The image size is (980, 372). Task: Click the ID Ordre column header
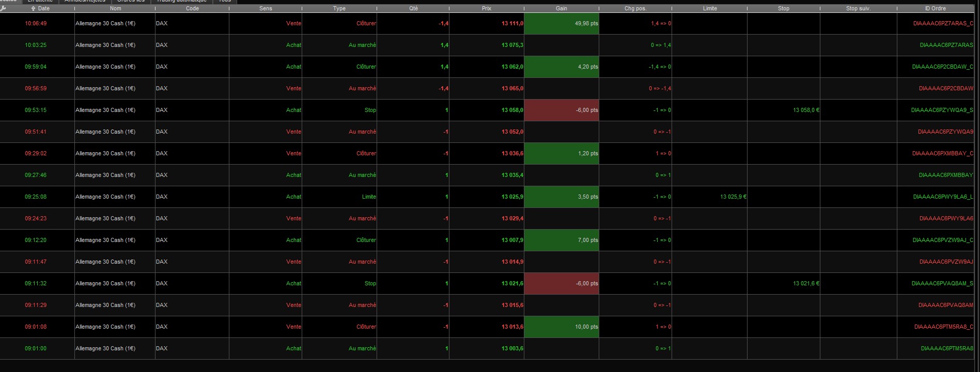(x=935, y=9)
